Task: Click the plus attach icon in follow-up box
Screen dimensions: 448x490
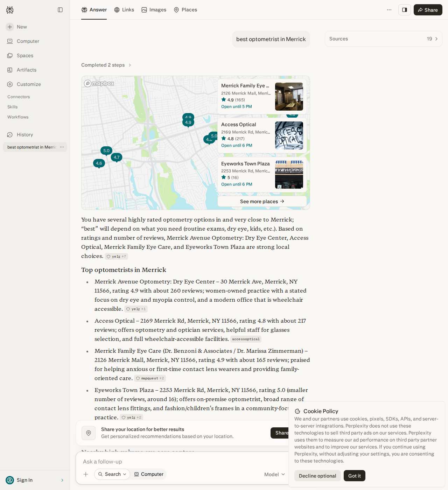Action: tap(86, 474)
